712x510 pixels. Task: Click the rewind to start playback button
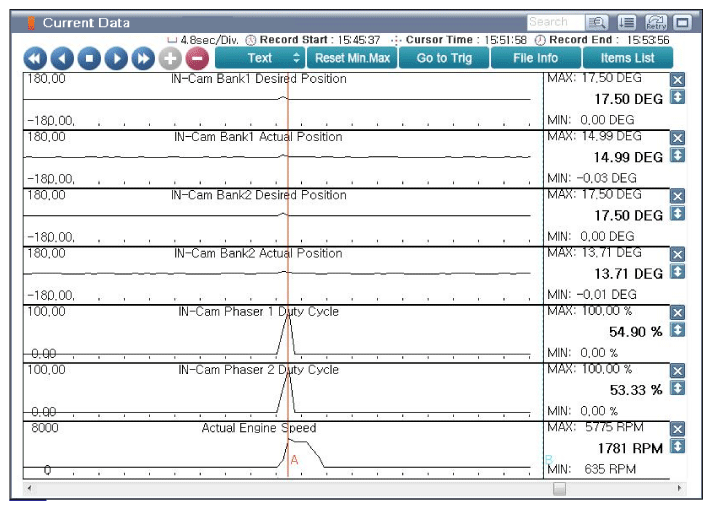(x=35, y=58)
